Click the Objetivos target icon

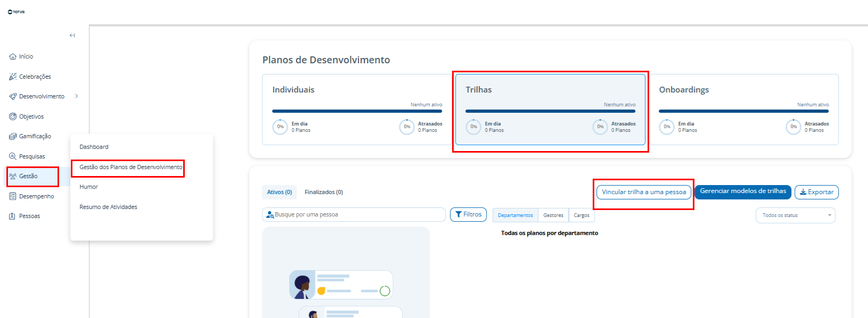click(x=13, y=116)
